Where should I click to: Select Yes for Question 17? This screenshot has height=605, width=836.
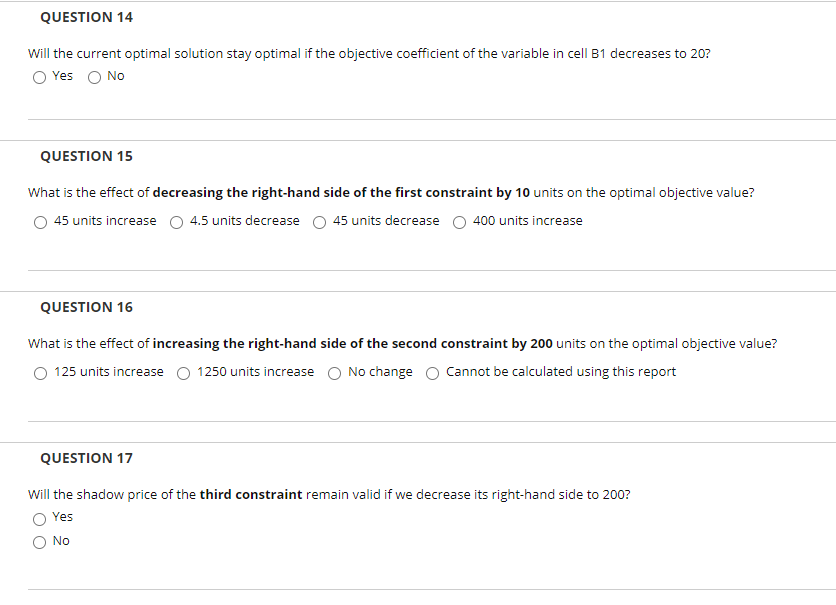click(38, 517)
